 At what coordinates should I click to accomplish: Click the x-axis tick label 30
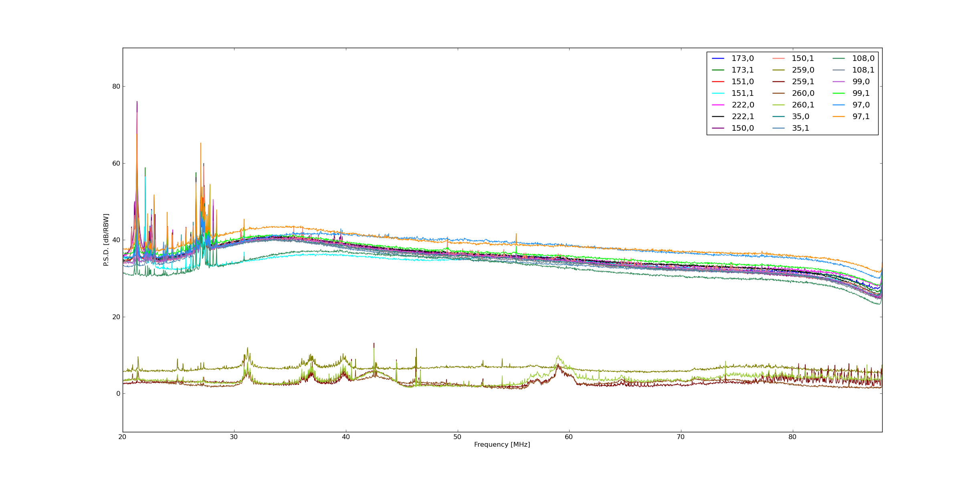coord(234,437)
